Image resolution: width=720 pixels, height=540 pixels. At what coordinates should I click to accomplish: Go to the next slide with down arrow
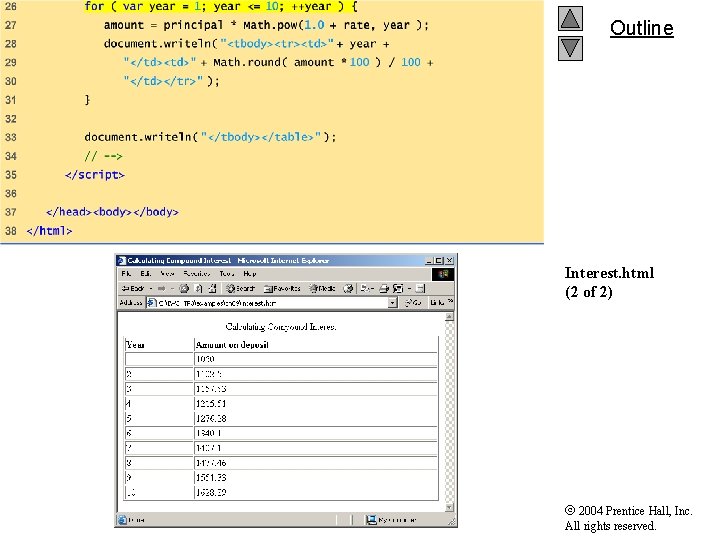tap(570, 48)
